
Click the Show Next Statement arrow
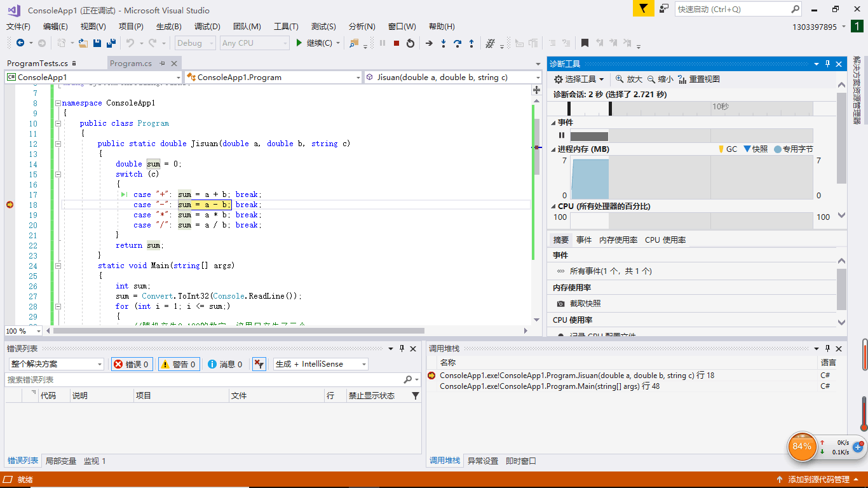tap(429, 43)
